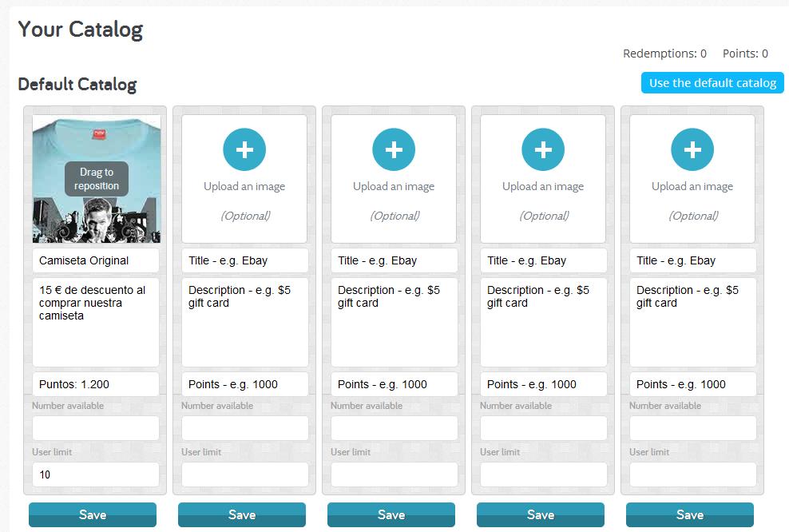Click '(Optional)' text in the third card

394,216
